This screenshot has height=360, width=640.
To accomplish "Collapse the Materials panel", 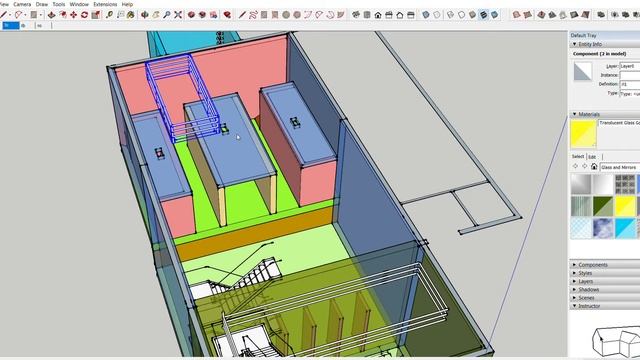I will coord(575,114).
